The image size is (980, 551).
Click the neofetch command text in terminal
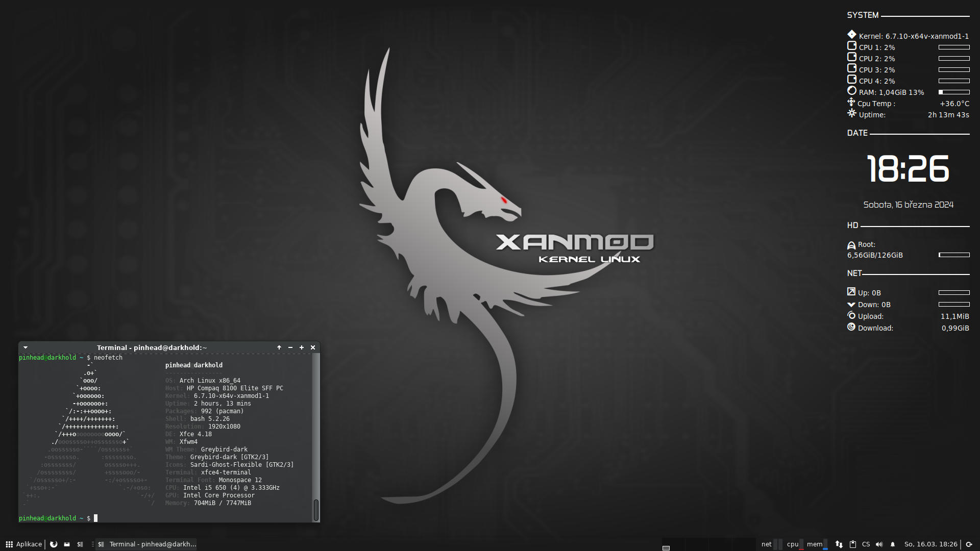point(108,358)
